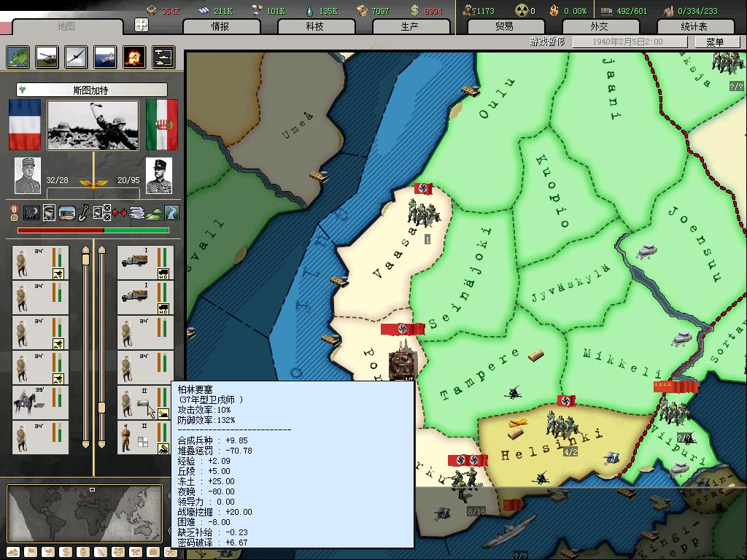The image size is (747, 560).
Task: Toggle economic map mode with dollar icon
Action: point(65,552)
